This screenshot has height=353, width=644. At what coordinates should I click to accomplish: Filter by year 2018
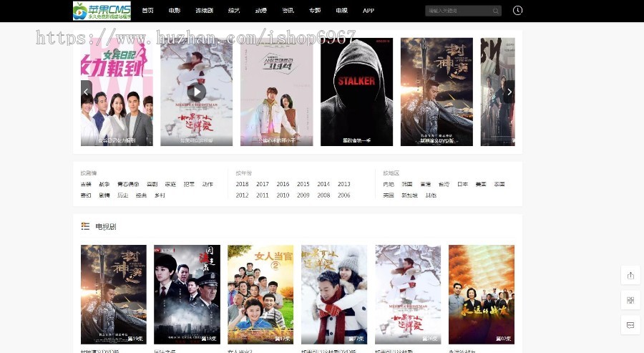tap(243, 184)
